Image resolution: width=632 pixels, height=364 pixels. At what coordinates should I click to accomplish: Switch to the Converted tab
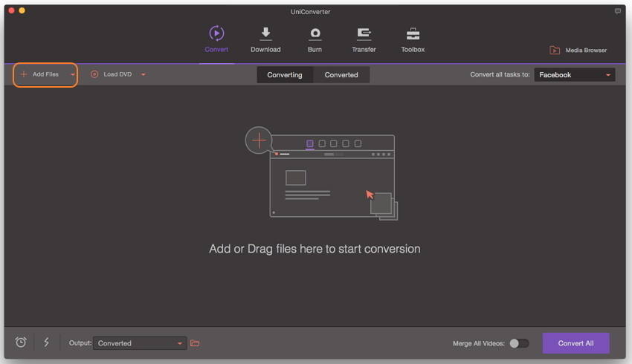click(x=341, y=75)
